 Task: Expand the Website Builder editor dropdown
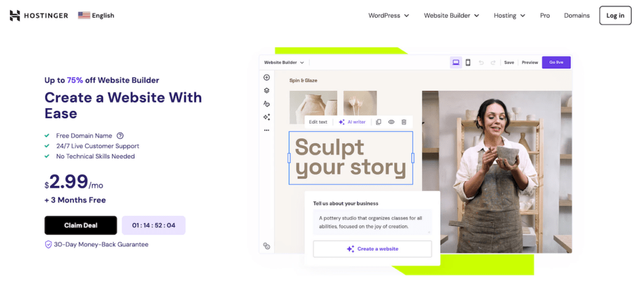pos(284,63)
